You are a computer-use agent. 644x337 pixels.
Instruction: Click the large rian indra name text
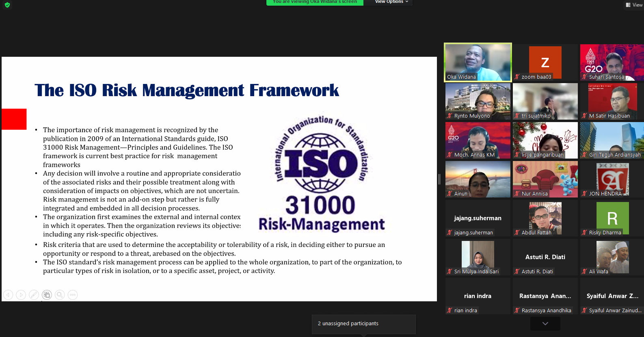[x=478, y=296]
